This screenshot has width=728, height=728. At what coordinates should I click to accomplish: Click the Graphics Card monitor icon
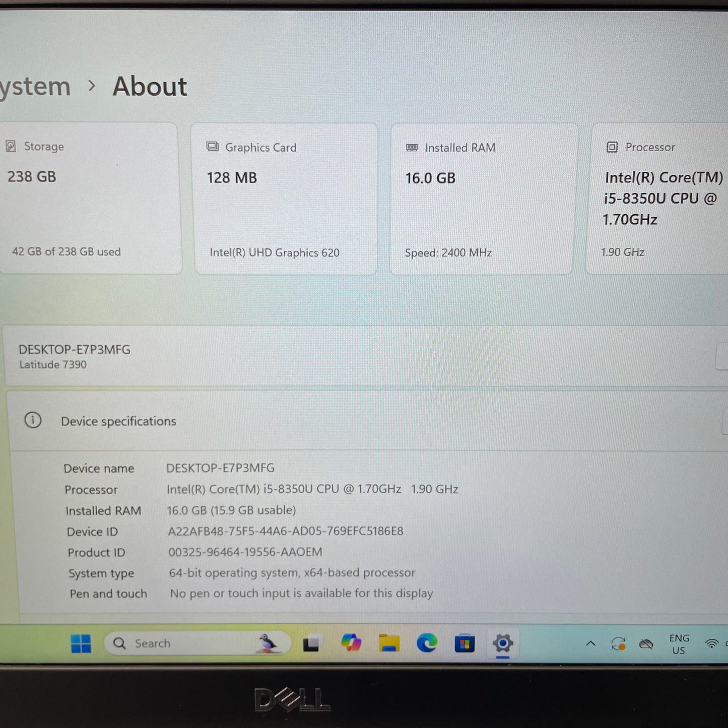coord(213,147)
